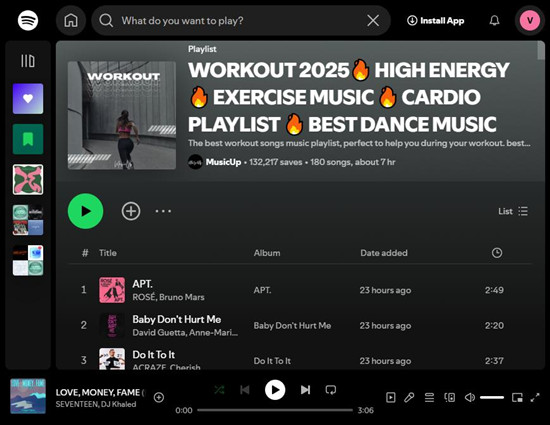Image resolution: width=550 pixels, height=425 pixels.
Task: Click the Title column header
Action: point(108,253)
